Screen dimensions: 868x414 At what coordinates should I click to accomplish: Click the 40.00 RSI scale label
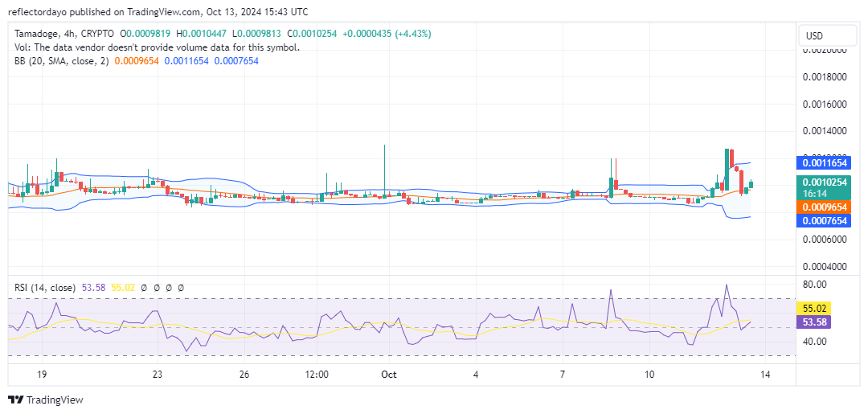(x=814, y=342)
